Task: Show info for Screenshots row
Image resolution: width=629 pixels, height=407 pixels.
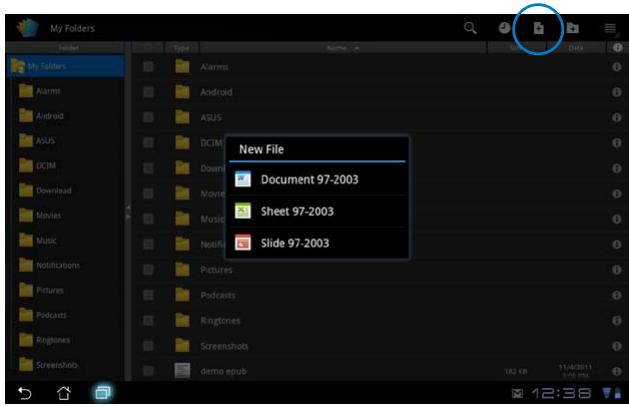Action: coord(617,346)
